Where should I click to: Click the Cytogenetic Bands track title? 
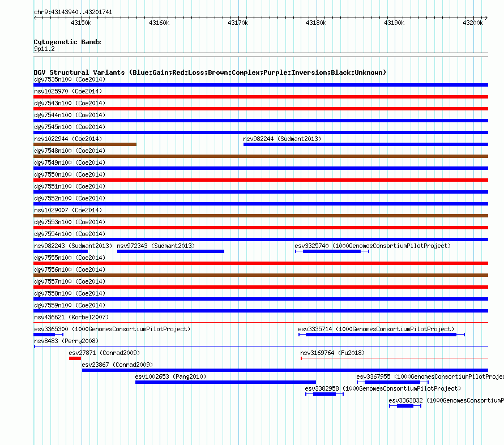(x=67, y=42)
